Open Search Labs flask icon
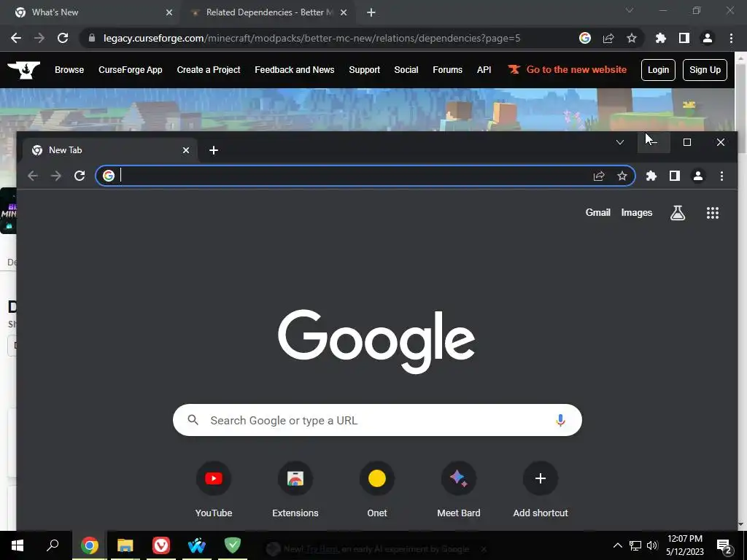This screenshot has height=560, width=747. (678, 213)
